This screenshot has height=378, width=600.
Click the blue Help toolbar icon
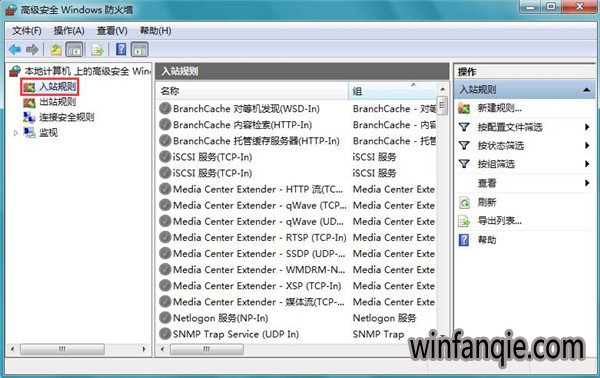pyautogui.click(x=121, y=49)
